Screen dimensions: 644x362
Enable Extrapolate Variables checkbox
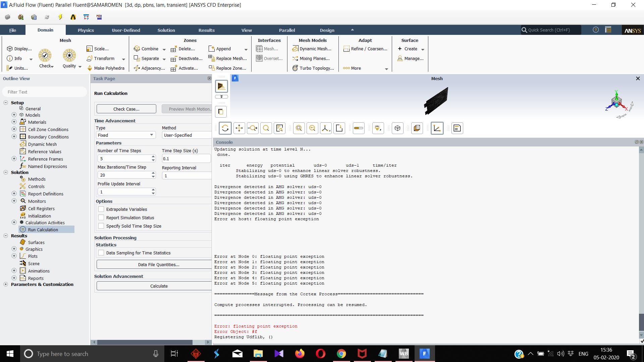(x=101, y=209)
